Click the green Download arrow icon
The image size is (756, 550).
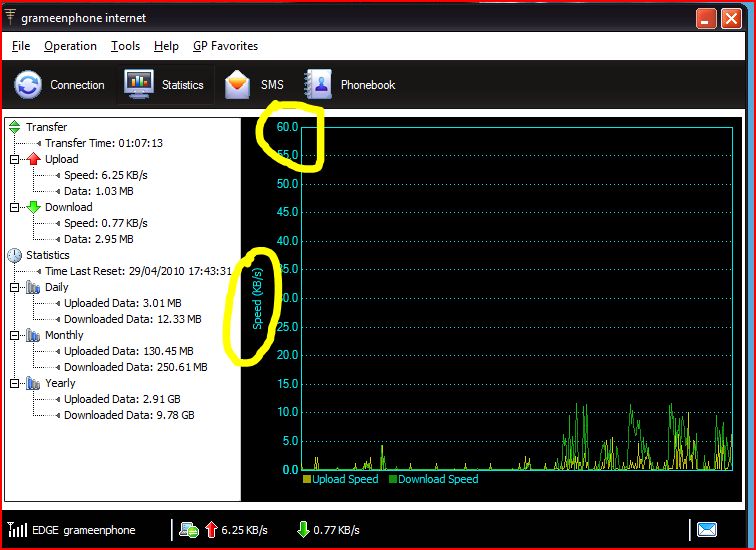33,207
